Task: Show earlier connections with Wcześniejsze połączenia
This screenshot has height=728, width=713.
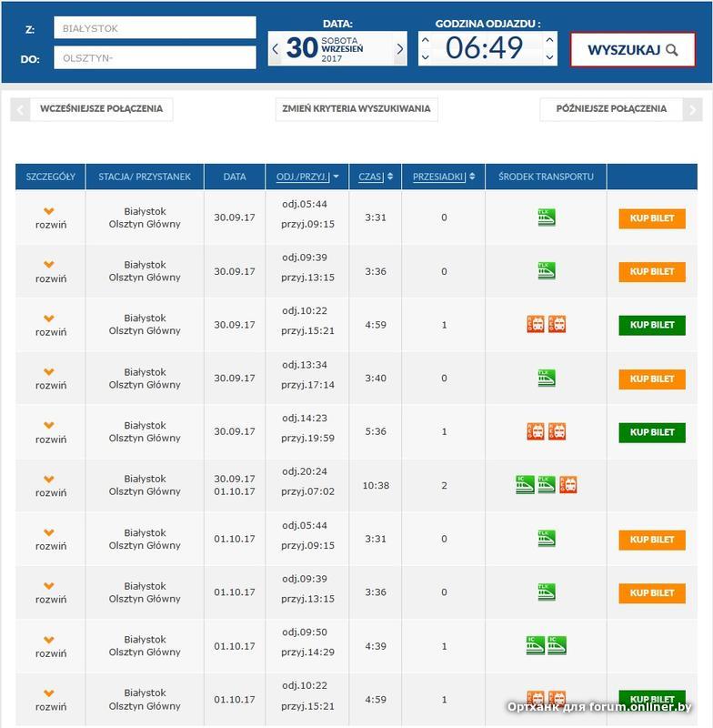Action: click(101, 109)
